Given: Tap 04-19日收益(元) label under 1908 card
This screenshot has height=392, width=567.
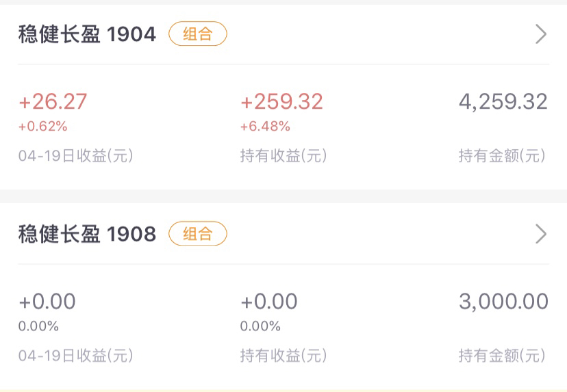Looking at the screenshot, I should [76, 356].
